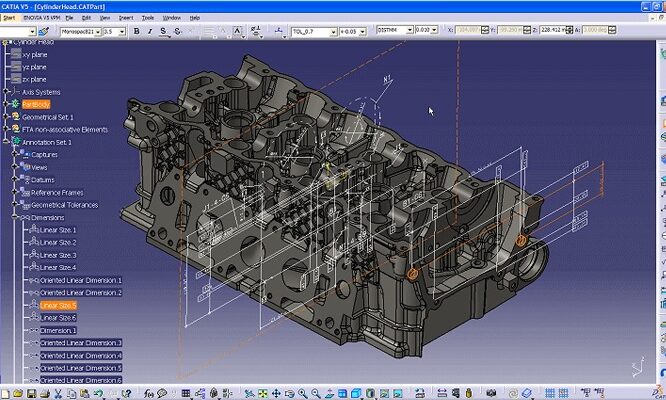Select PartBody in the specification tree
The image size is (666, 400).
click(x=37, y=104)
